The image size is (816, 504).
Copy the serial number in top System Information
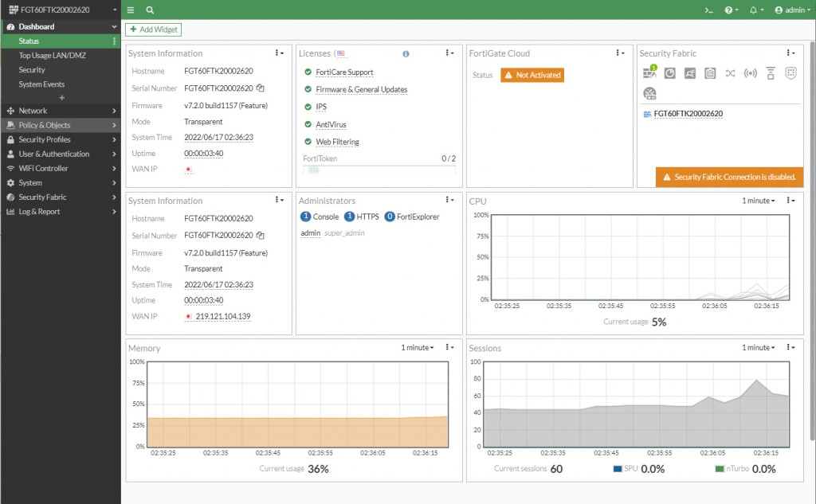click(261, 88)
